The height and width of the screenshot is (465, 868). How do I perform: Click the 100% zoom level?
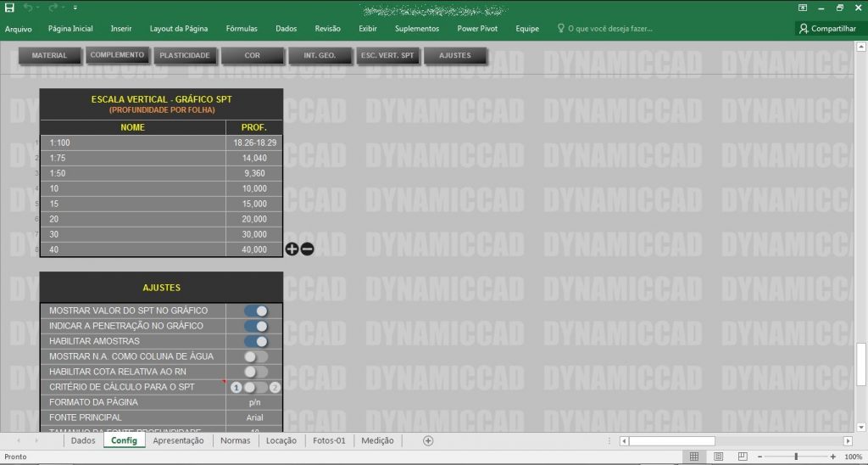click(853, 457)
